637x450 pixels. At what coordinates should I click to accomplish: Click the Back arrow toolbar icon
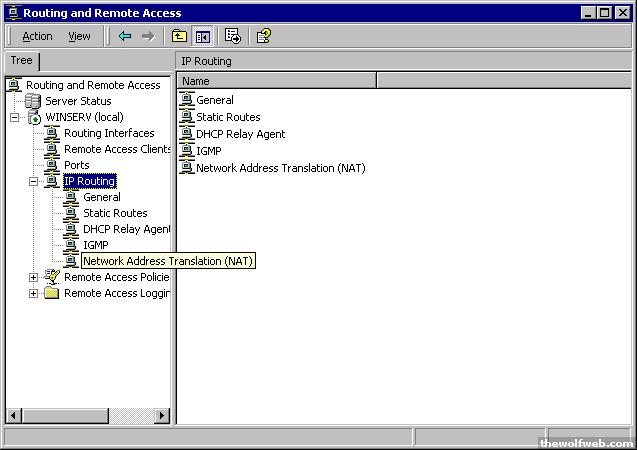pyautogui.click(x=125, y=36)
